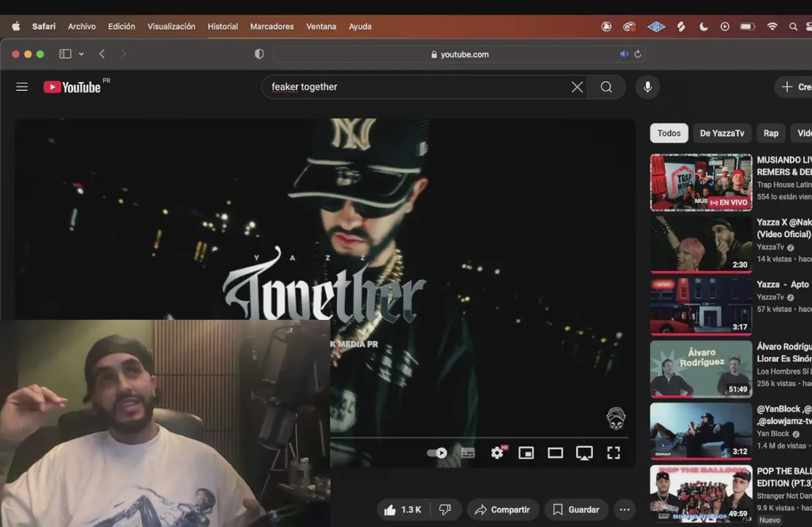Mute the tab with the speaker icon
The image size is (812, 527).
pos(624,54)
